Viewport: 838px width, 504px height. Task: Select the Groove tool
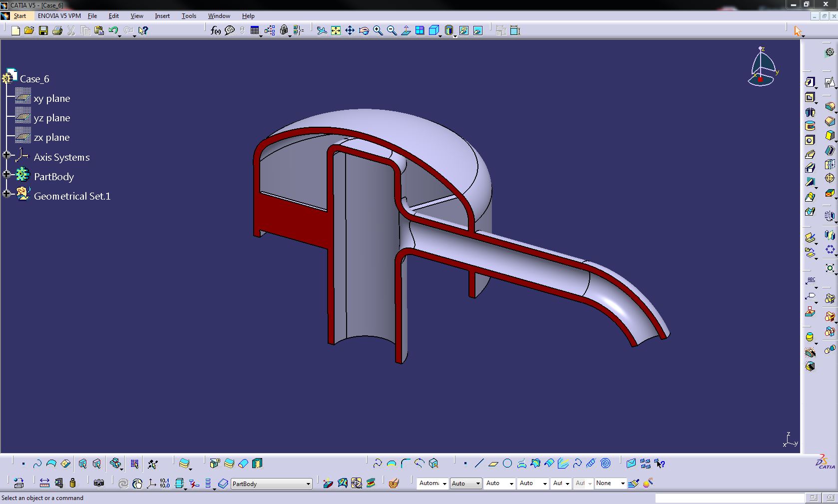coord(810,126)
